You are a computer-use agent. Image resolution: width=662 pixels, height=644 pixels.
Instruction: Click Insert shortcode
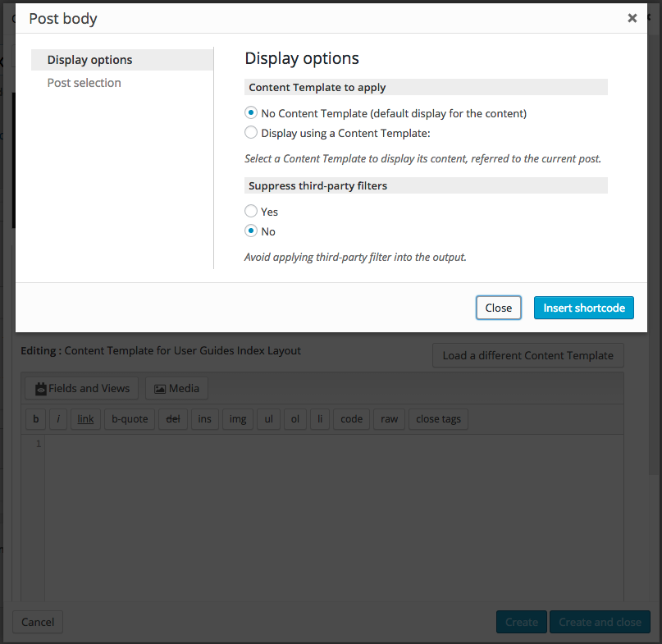pos(583,308)
